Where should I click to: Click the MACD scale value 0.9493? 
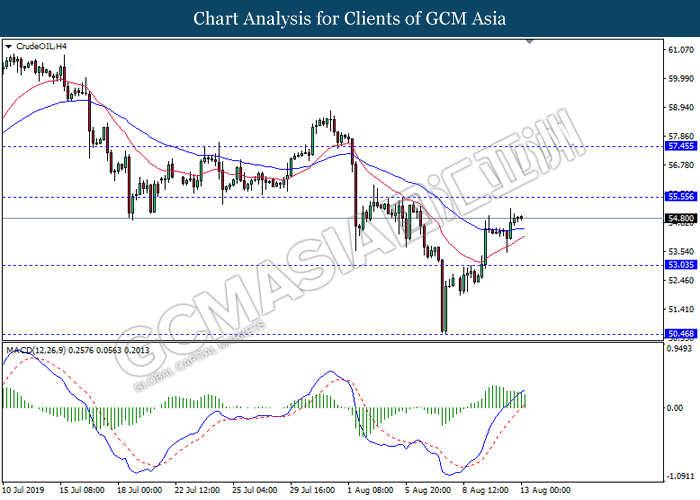[679, 349]
